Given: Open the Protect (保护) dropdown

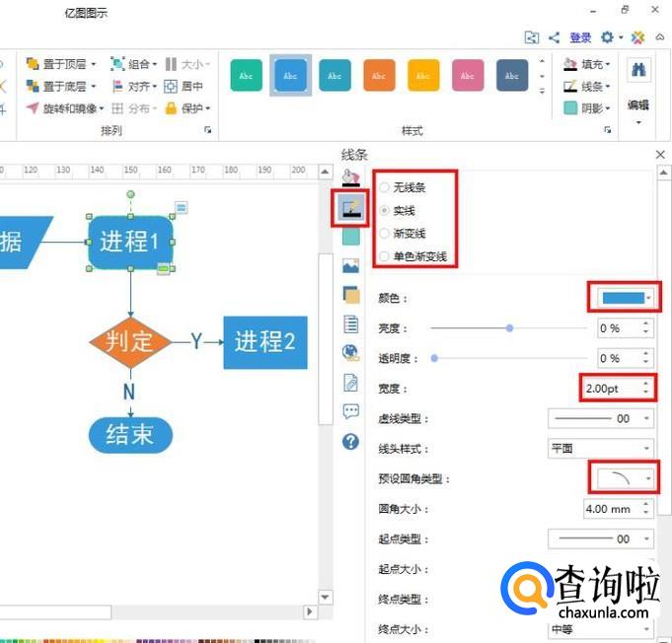Looking at the screenshot, I should click(188, 108).
